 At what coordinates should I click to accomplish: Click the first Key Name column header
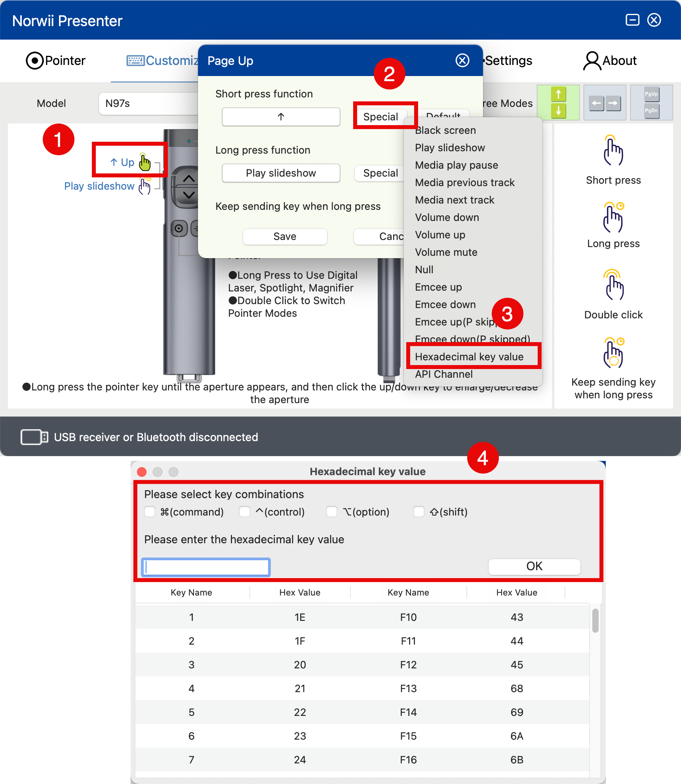coord(192,592)
